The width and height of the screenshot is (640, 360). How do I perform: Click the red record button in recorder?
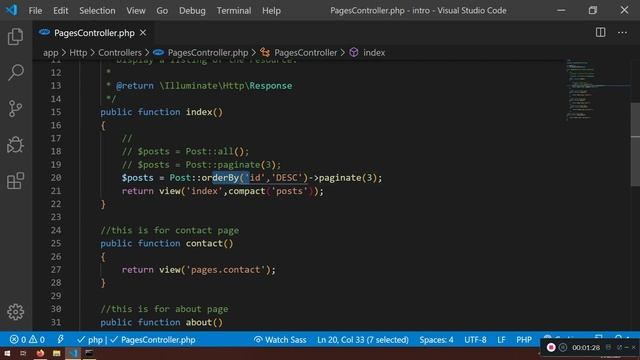(551, 347)
